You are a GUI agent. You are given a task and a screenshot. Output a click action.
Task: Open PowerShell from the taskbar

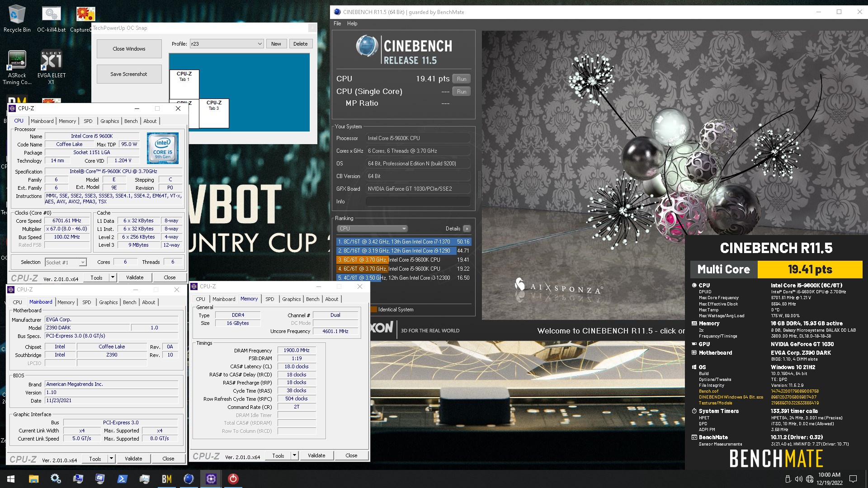point(122,479)
